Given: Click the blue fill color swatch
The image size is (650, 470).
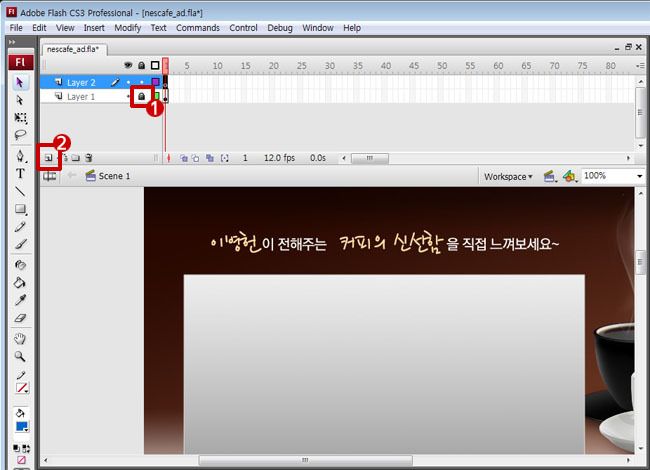Looking at the screenshot, I should [22, 426].
